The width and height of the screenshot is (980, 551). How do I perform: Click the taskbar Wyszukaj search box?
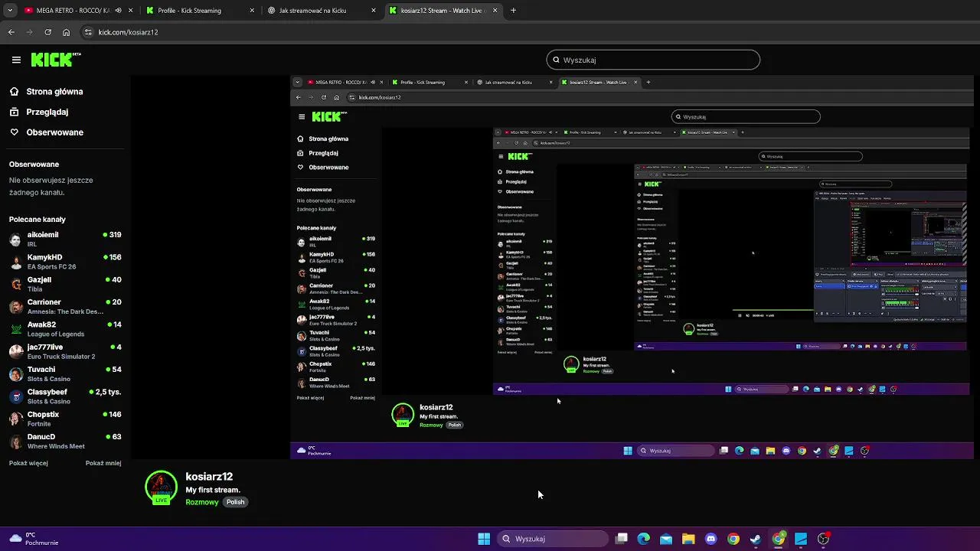(x=553, y=539)
